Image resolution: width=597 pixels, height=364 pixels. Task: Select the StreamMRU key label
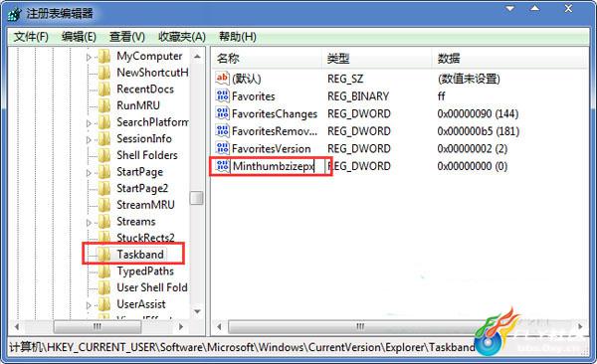click(145, 205)
